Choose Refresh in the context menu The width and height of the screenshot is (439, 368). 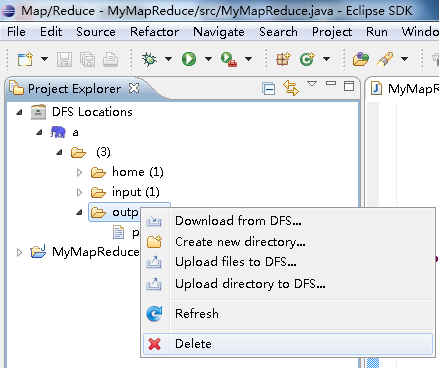click(x=288, y=314)
